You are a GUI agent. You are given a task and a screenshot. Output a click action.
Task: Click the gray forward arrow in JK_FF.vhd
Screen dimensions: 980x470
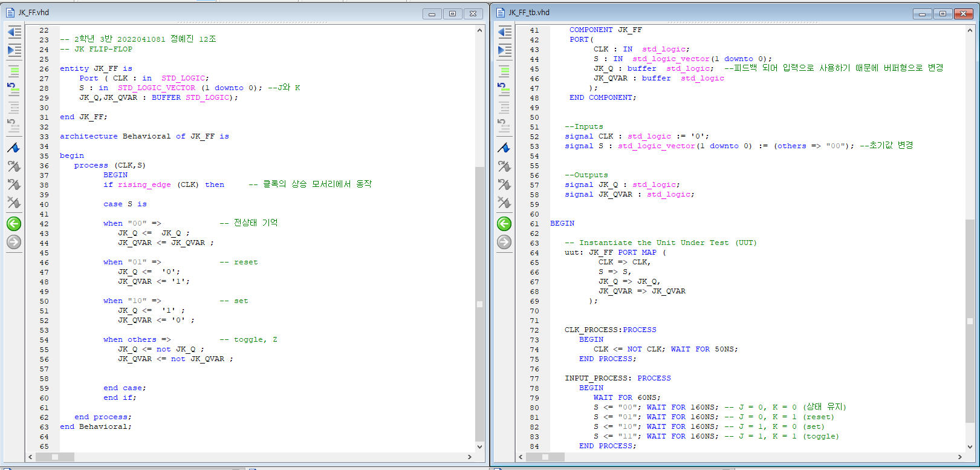coord(14,242)
